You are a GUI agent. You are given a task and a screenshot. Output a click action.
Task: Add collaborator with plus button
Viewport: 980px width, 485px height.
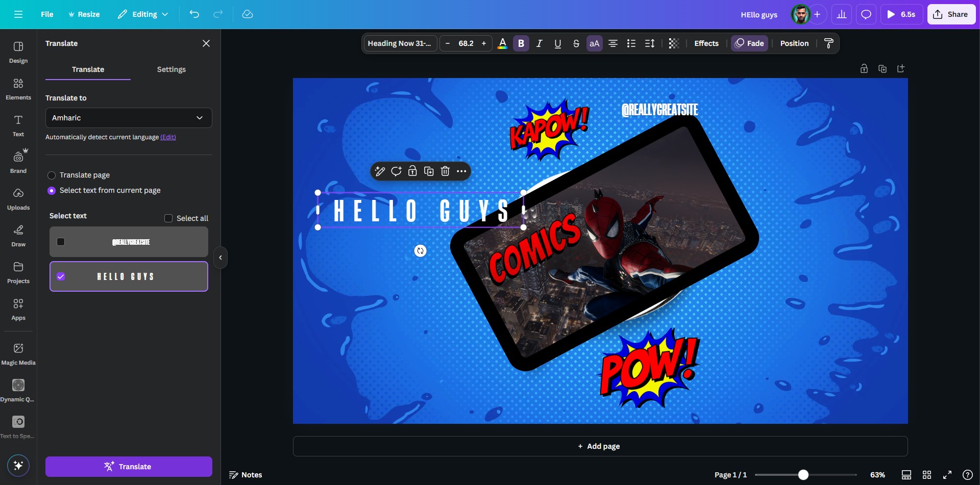coord(817,14)
